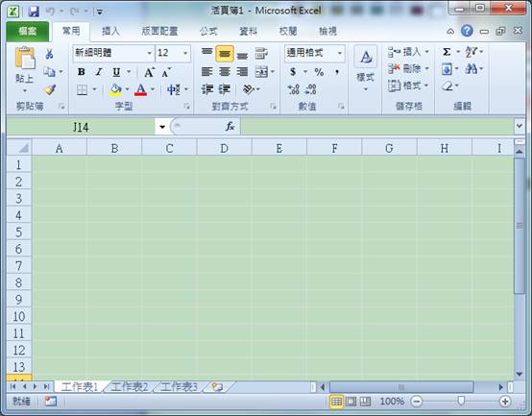Toggle Italic formatting
Image resolution: width=532 pixels, height=416 pixels.
coord(99,72)
